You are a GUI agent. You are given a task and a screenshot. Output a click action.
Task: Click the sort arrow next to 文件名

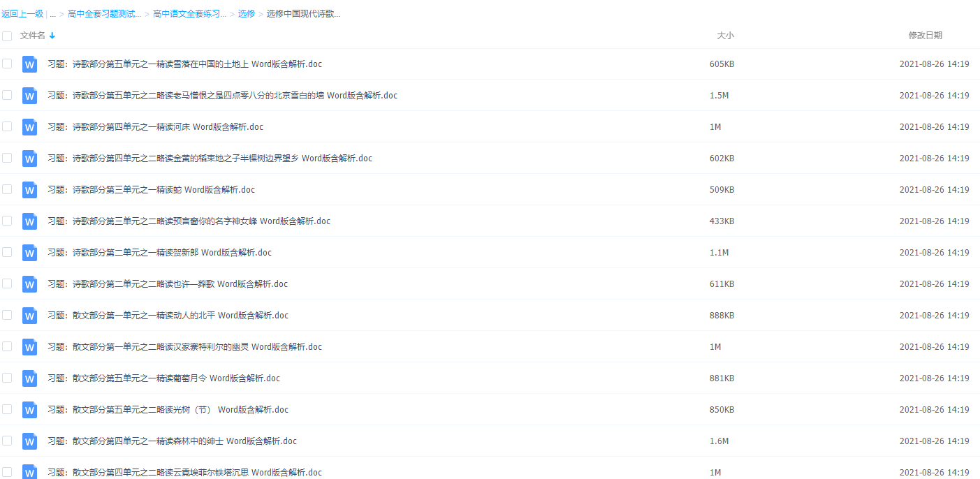point(52,36)
